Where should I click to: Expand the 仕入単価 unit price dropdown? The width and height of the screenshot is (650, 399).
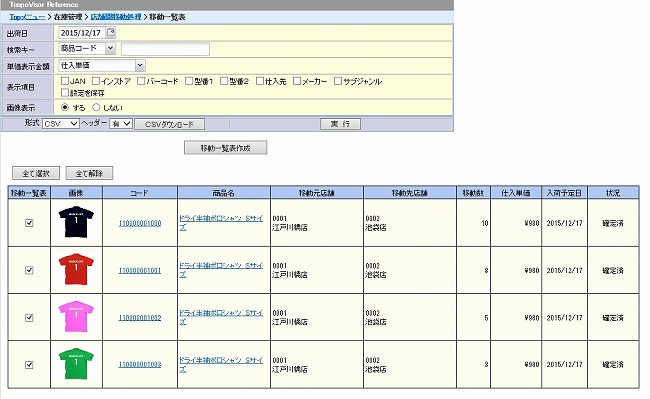pos(102,65)
